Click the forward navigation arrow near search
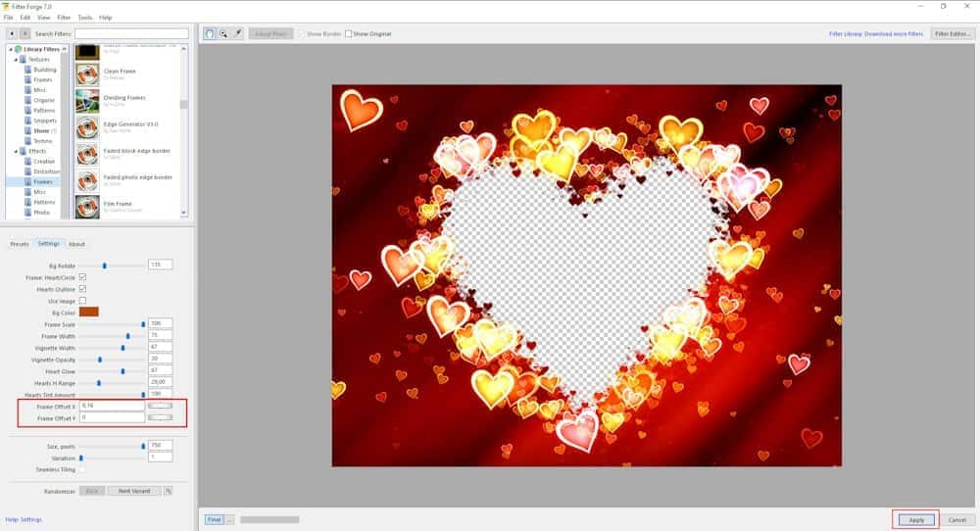Screen dimensions: 980x531 tap(24, 34)
